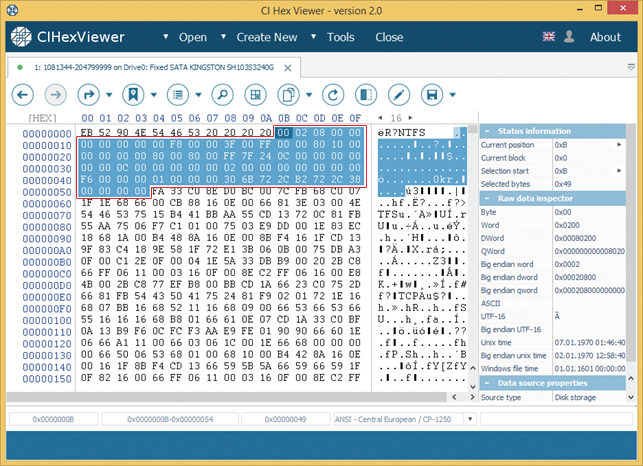Viewport: 643px width, 466px height.
Task: Click offset row 000000A0
Action: (47, 251)
